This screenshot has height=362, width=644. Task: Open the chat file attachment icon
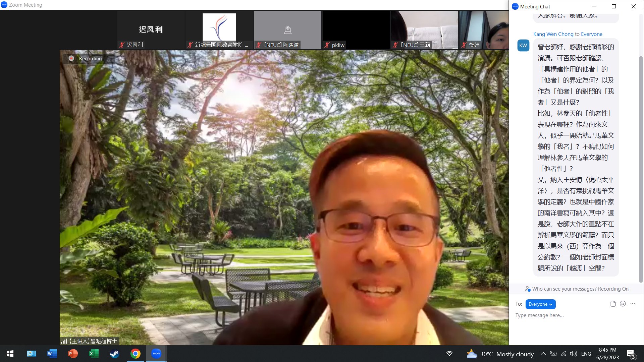pos(613,304)
